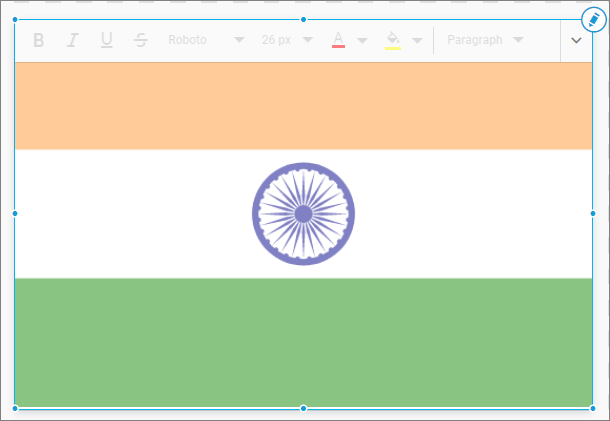Expand fill color options arrow
This screenshot has width=610, height=421.
click(x=417, y=41)
